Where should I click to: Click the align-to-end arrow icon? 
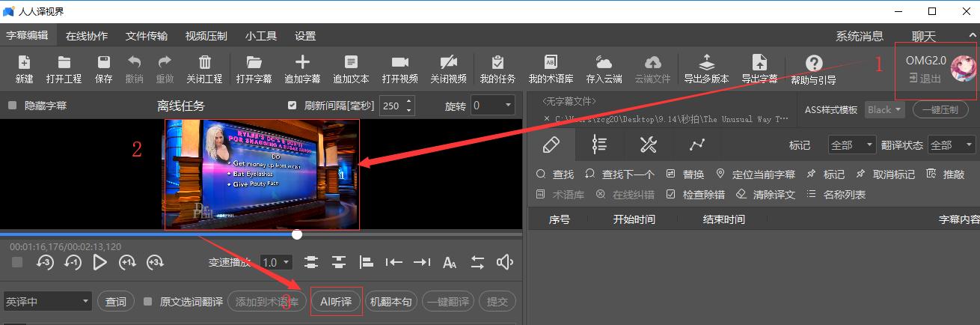(x=422, y=262)
